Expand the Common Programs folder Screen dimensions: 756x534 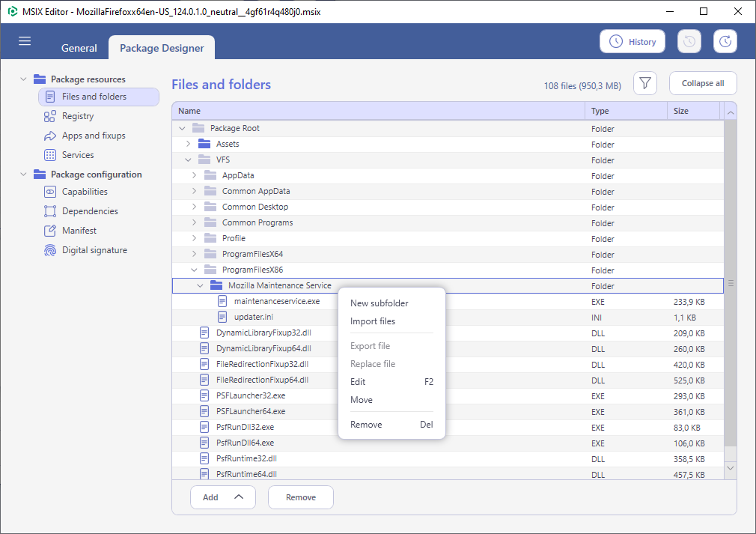point(194,222)
